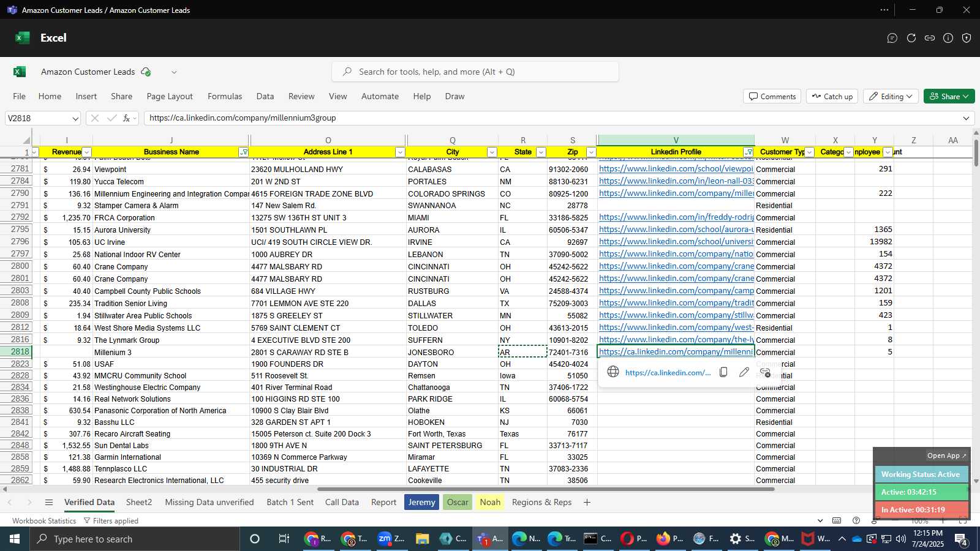Open the comments pane icon in header
This screenshot has height=551, width=980.
click(892, 38)
